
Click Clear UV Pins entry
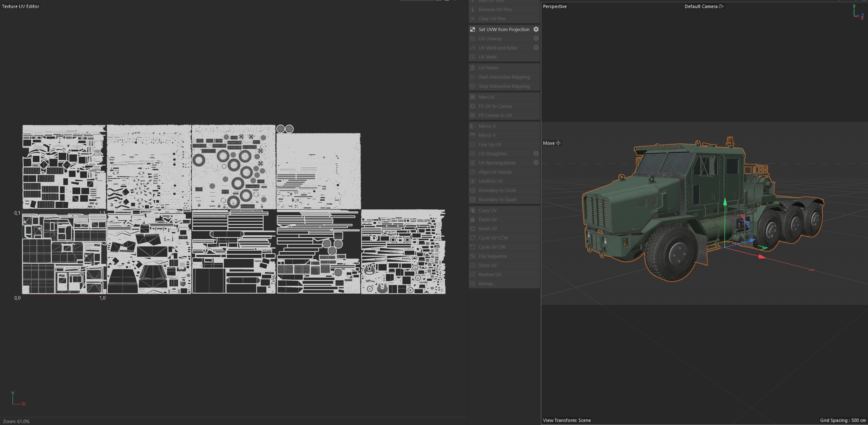(x=492, y=19)
